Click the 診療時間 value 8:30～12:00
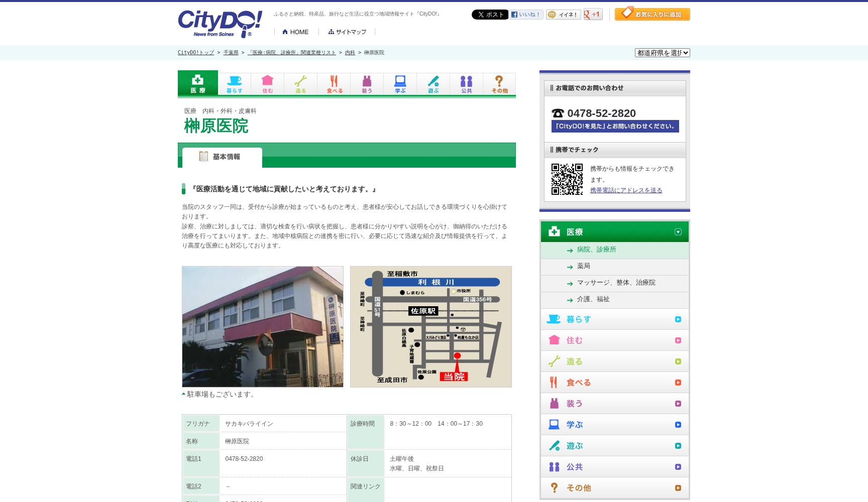 click(436, 424)
